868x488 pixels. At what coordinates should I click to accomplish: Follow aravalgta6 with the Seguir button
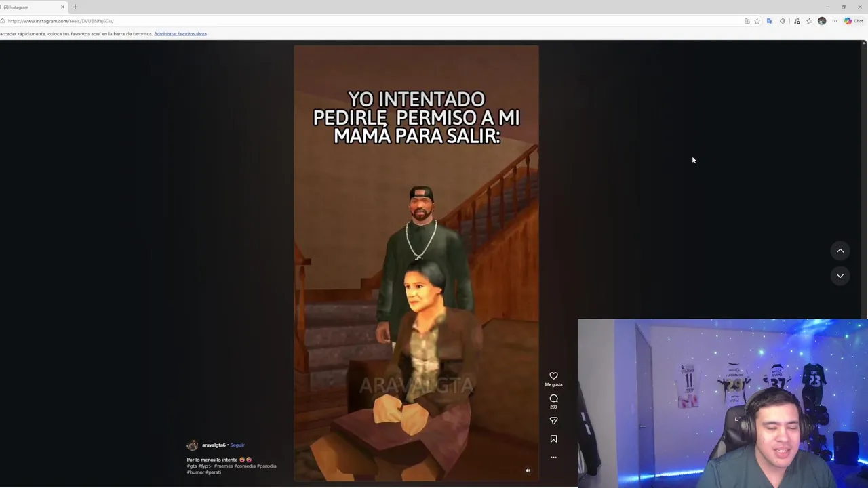[x=237, y=445]
